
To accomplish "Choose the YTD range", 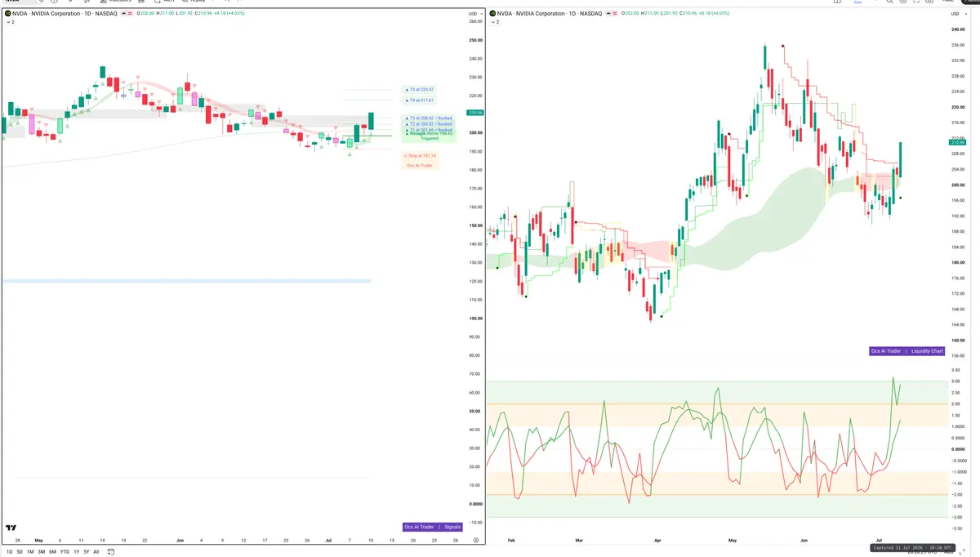I will point(65,551).
